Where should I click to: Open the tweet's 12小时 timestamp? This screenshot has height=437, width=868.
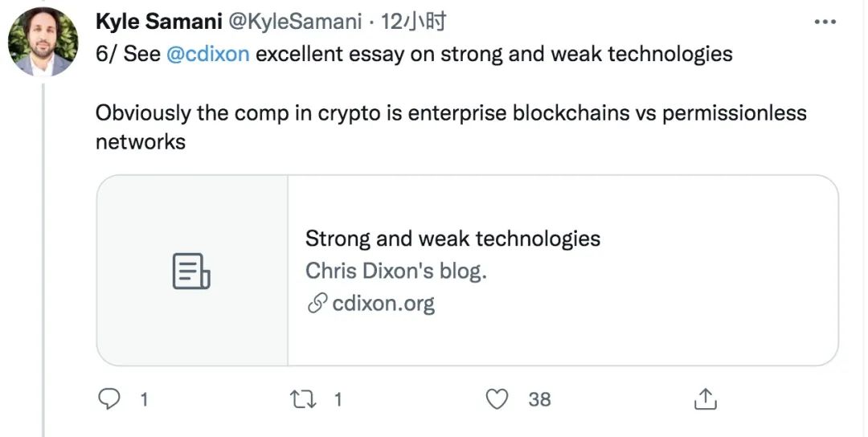[413, 22]
